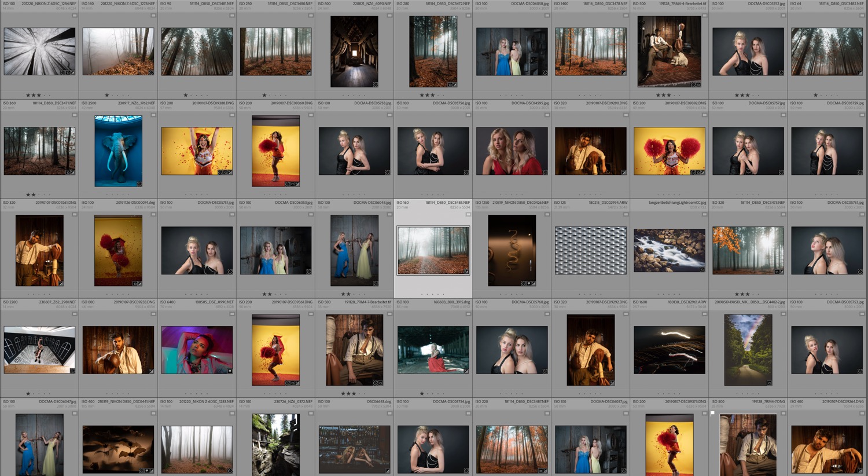The width and height of the screenshot is (868, 476).
Task: Click the develop badge on the red dress tunnel photo
Action: (x=466, y=371)
